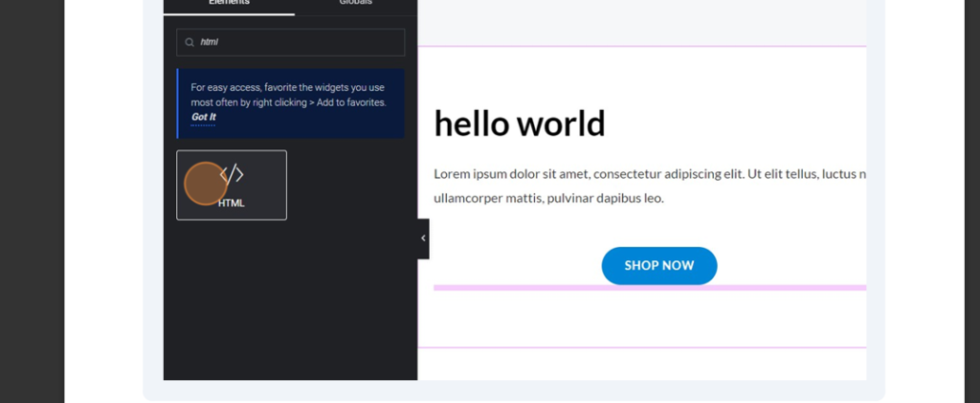Click the magnifier icon in widget search
Viewport: 980px width, 403px height.
click(189, 42)
